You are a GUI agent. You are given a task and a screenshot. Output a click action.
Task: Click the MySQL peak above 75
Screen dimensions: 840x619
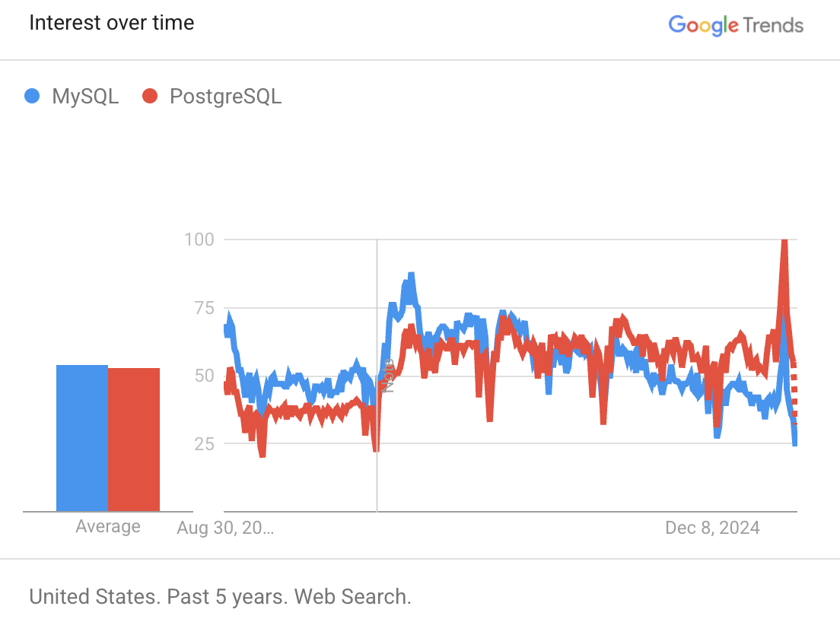pos(412,275)
